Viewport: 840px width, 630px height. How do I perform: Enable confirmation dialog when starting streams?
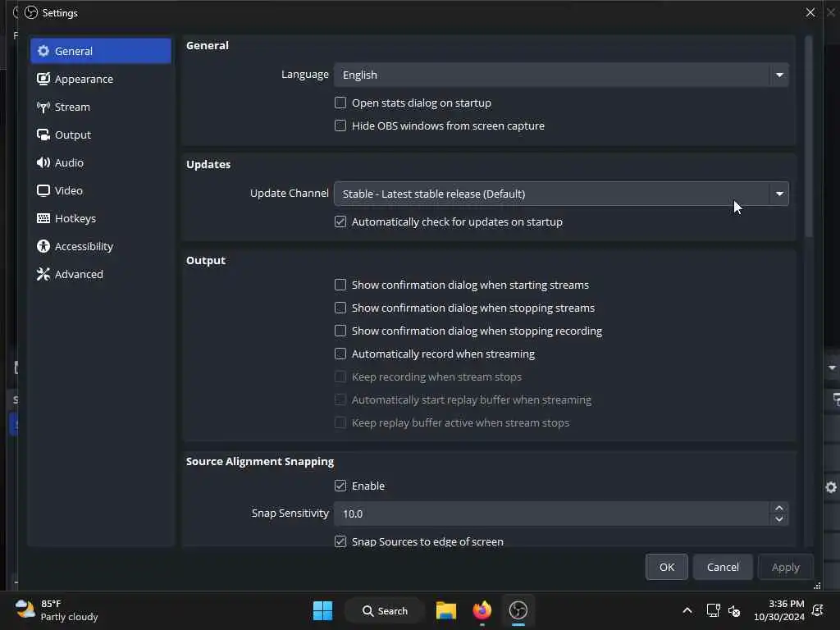click(340, 285)
